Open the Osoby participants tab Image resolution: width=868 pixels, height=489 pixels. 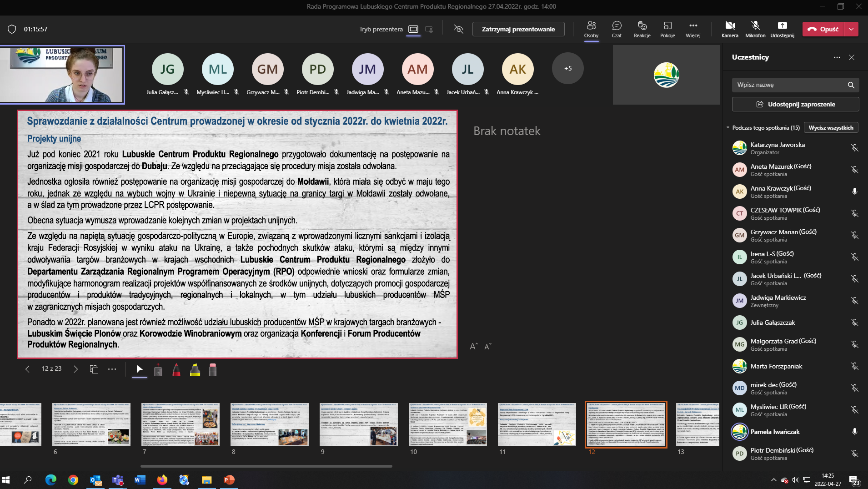[591, 29]
